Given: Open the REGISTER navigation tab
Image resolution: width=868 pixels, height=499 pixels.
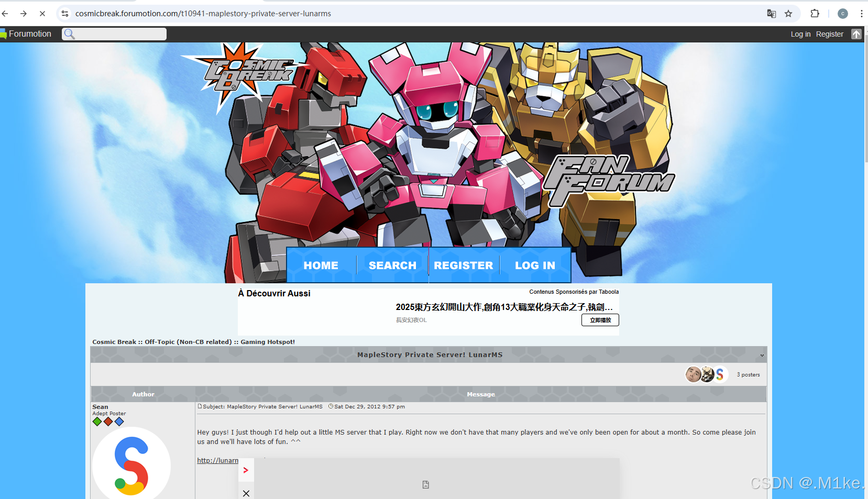Looking at the screenshot, I should click(x=464, y=265).
